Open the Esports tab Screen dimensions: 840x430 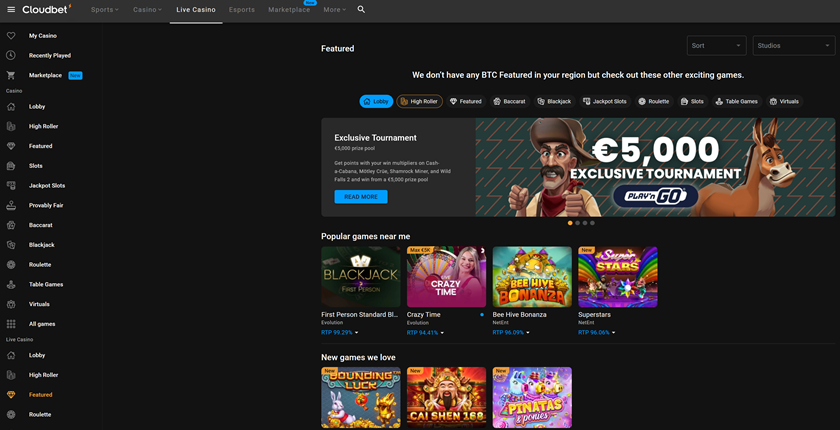click(x=242, y=10)
